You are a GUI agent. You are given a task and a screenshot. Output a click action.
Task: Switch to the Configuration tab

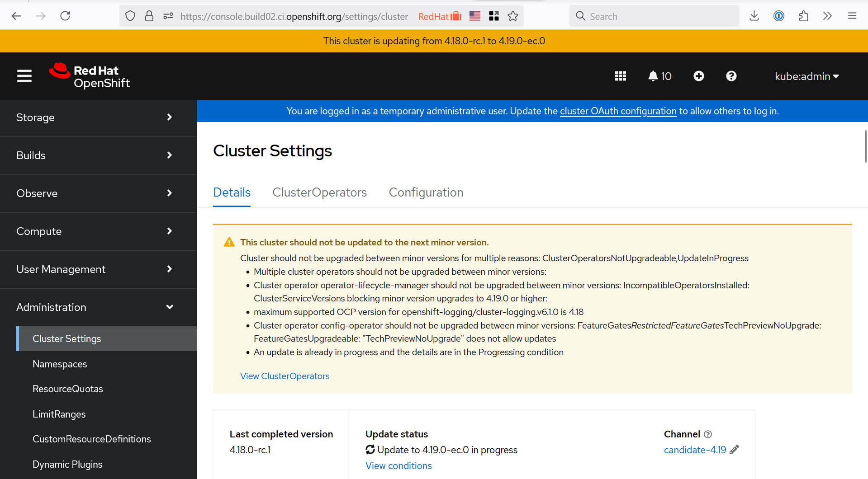[426, 193]
